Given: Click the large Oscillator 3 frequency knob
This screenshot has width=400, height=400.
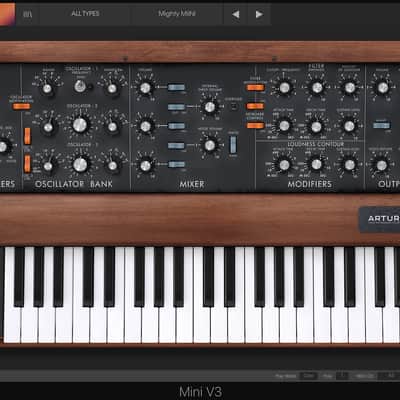Looking at the screenshot, I should (x=80, y=164).
